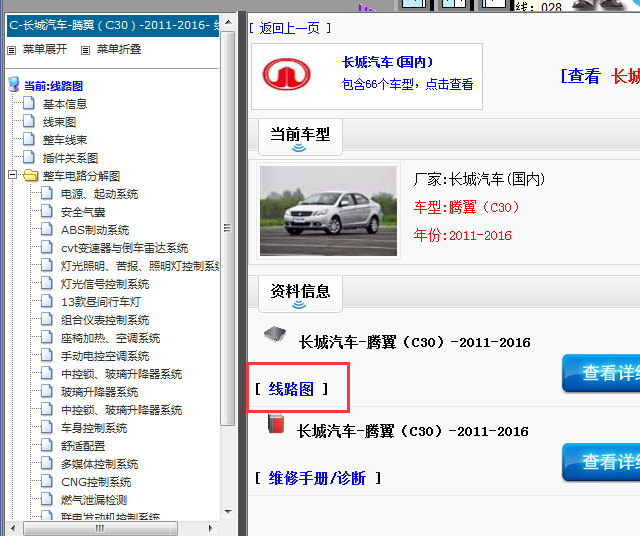Click 查看详细 button beside 维修手册/诊断
This screenshot has width=640, height=536.
(x=601, y=462)
